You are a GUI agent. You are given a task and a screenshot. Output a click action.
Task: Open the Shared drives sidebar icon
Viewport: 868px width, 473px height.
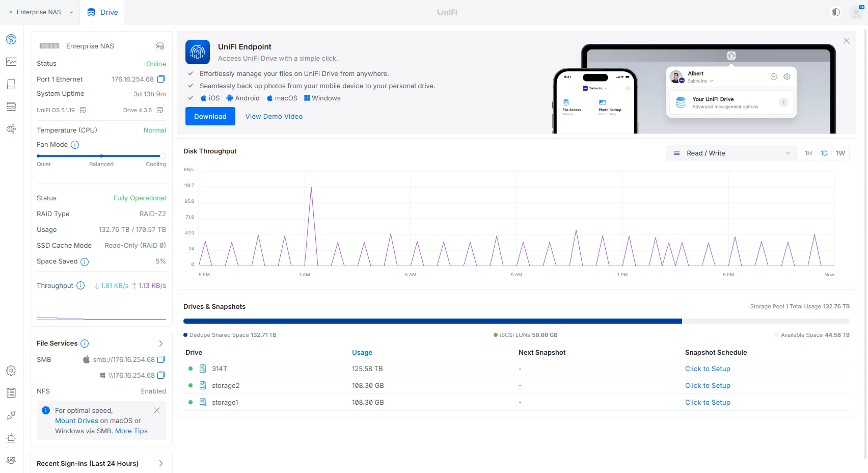click(11, 129)
